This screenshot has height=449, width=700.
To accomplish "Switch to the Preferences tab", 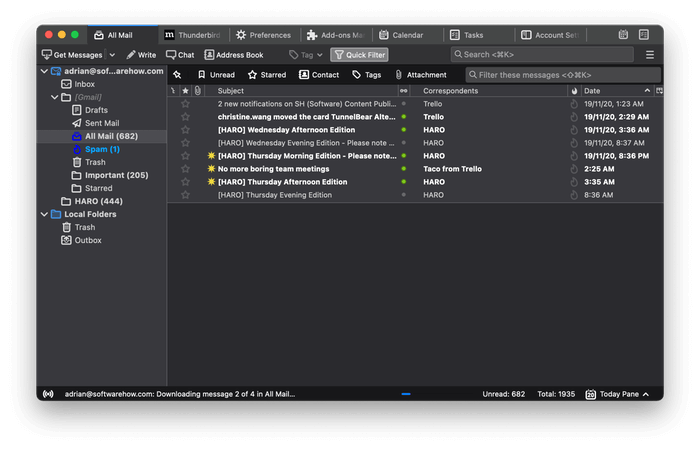I will 263,34.
